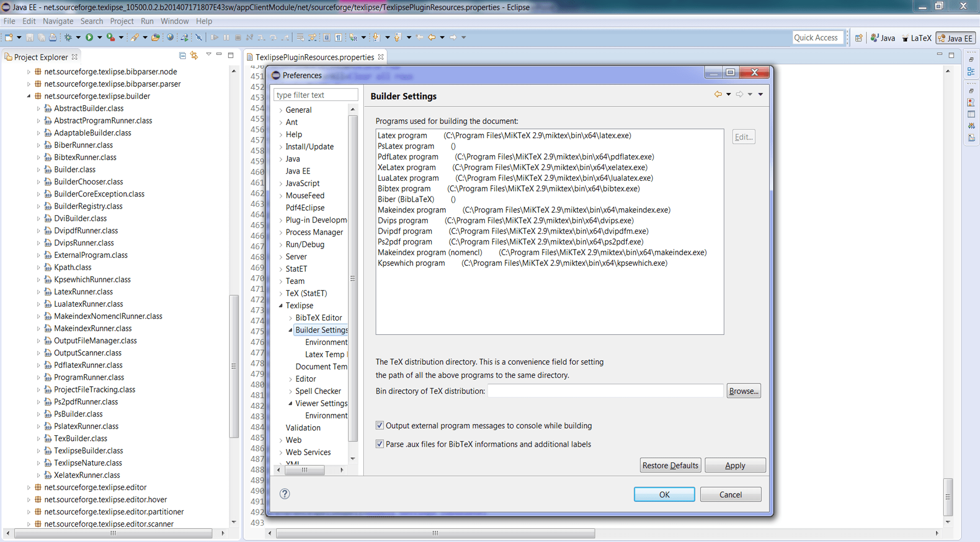Viewport: 980px width, 542px height.
Task: Collapse the Builder Settings tree node
Action: (x=290, y=330)
